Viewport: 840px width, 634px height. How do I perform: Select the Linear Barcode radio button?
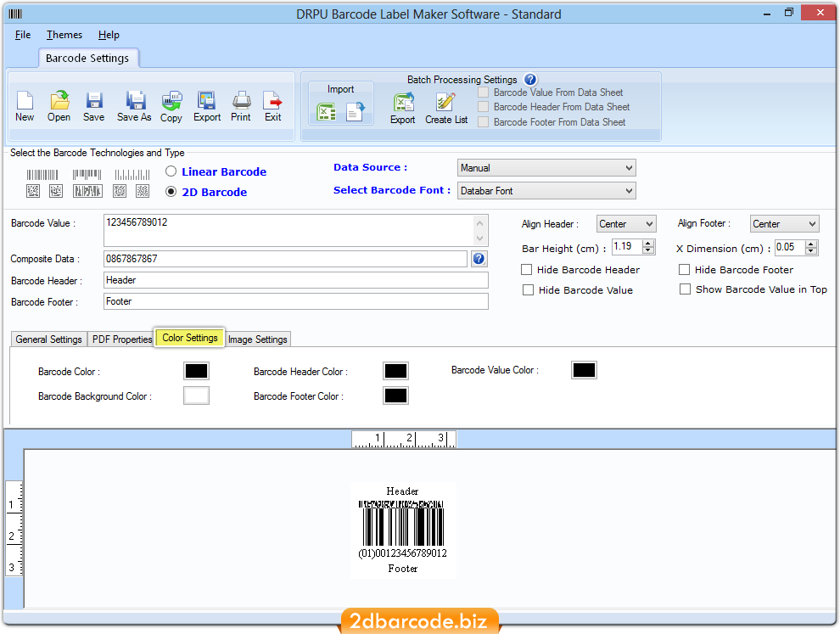pyautogui.click(x=171, y=171)
